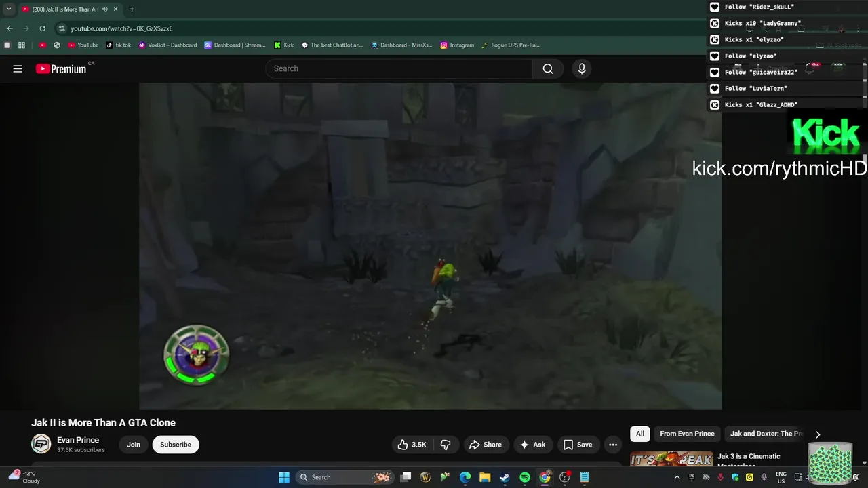868x488 pixels.
Task: Go back with the browser back arrow
Action: coord(9,28)
